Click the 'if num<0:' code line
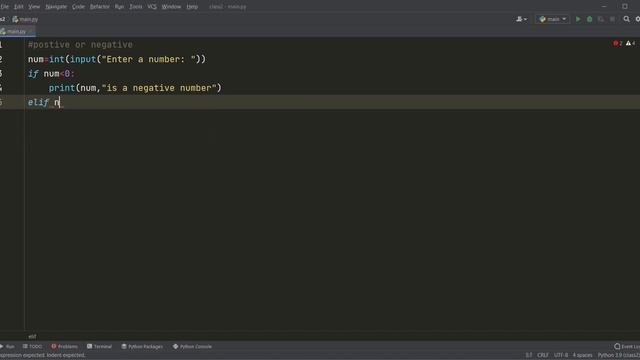Image resolution: width=640 pixels, height=360 pixels. (x=51, y=74)
